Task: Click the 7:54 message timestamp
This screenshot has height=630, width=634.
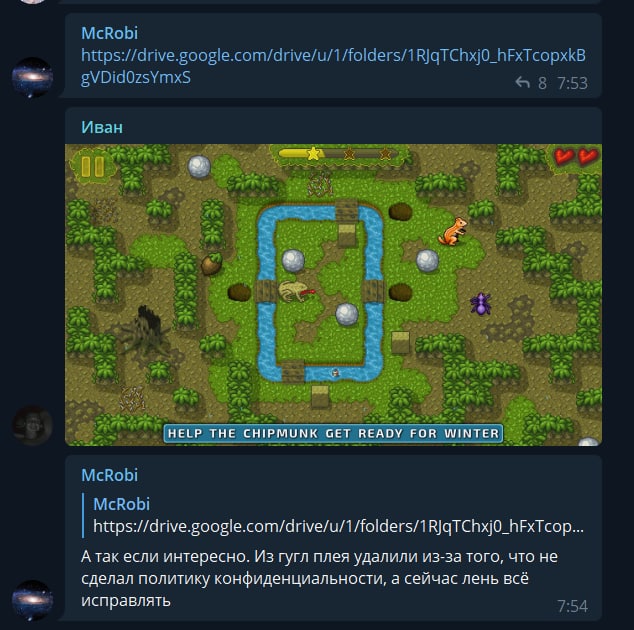Action: [572, 606]
